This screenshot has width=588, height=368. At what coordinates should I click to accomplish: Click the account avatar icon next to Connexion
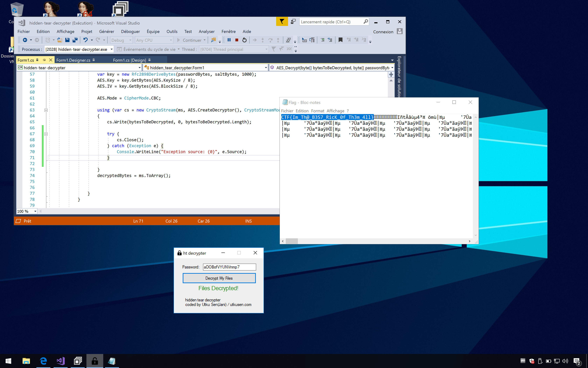(400, 31)
